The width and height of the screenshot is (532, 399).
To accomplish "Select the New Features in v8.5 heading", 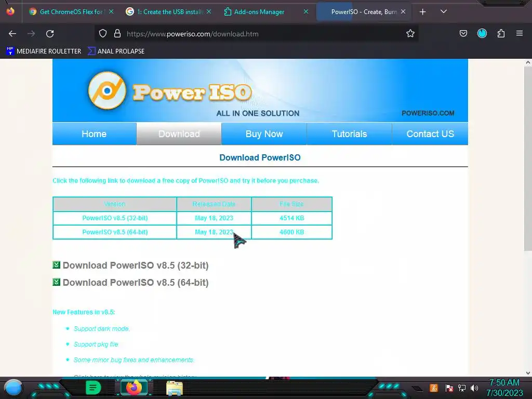I will tap(84, 312).
